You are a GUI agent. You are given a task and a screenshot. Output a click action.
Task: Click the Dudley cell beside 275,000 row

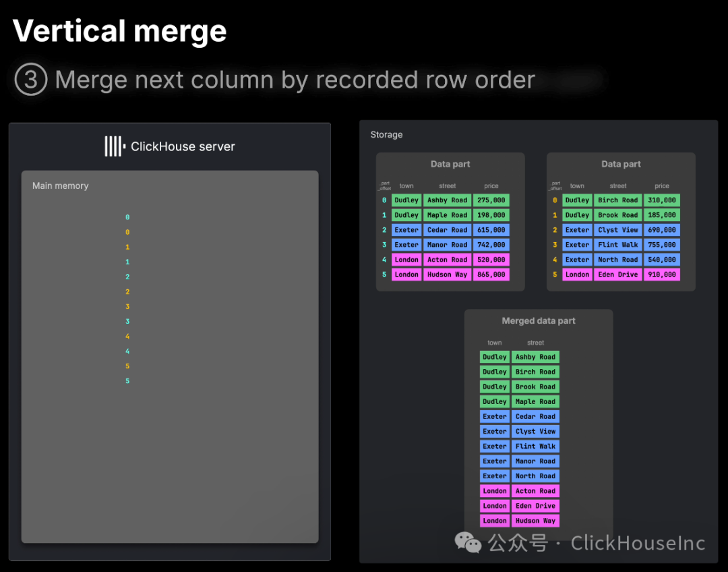click(406, 200)
